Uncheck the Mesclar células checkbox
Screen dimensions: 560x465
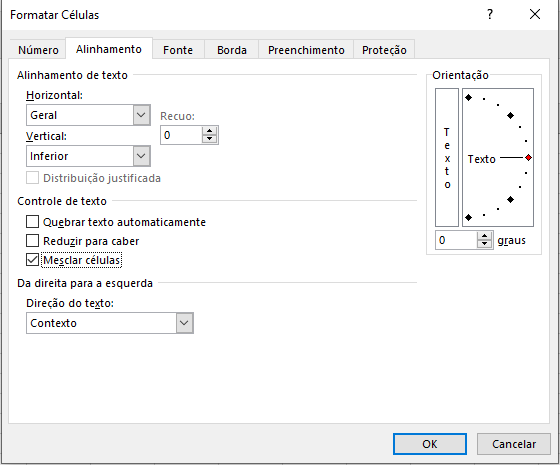[x=32, y=260]
